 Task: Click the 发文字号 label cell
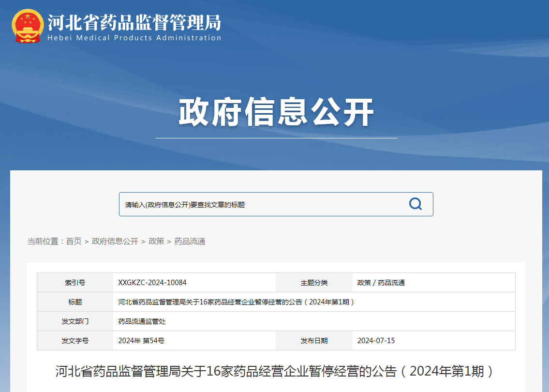click(75, 341)
